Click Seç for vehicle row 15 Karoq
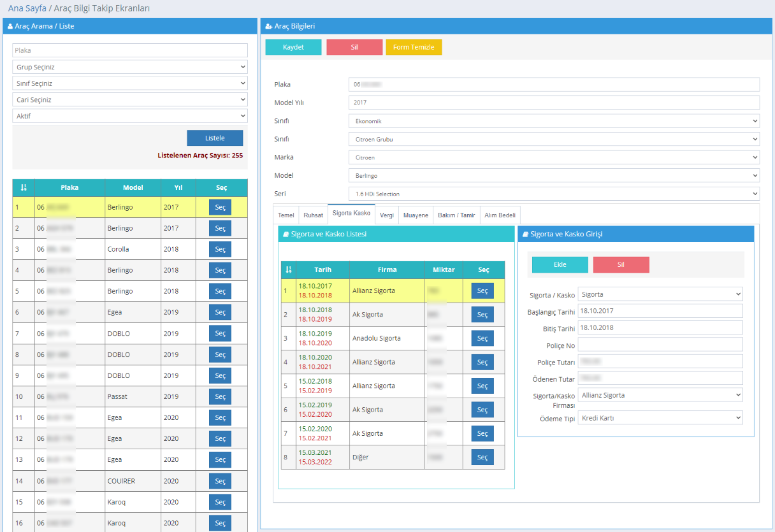Screen dimensions: 775x532 (220, 502)
